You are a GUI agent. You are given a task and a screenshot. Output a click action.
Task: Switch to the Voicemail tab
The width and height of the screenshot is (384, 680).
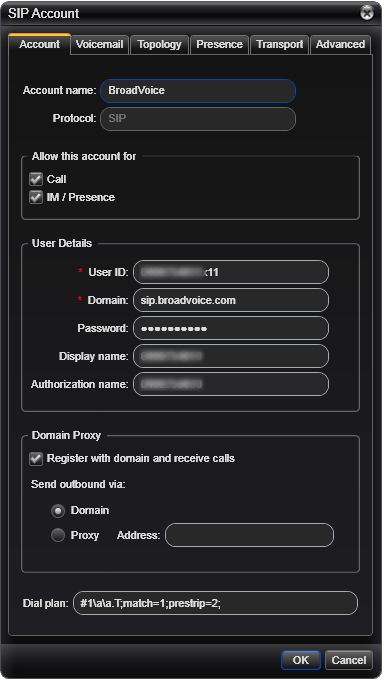tap(99, 45)
